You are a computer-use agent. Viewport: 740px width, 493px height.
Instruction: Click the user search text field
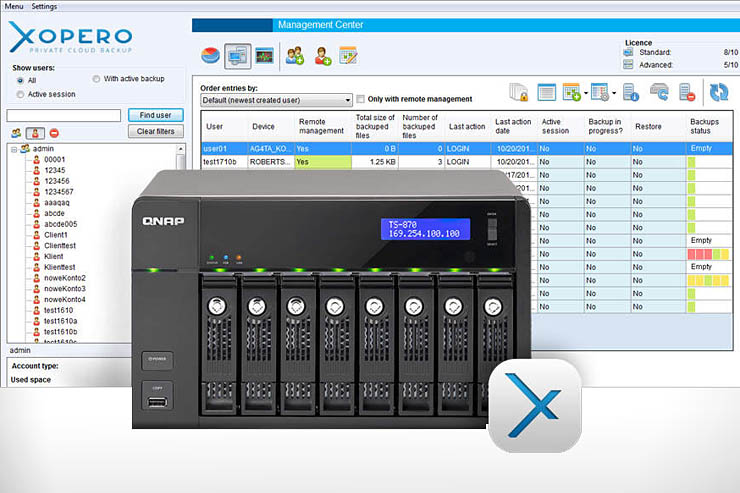coord(64,115)
